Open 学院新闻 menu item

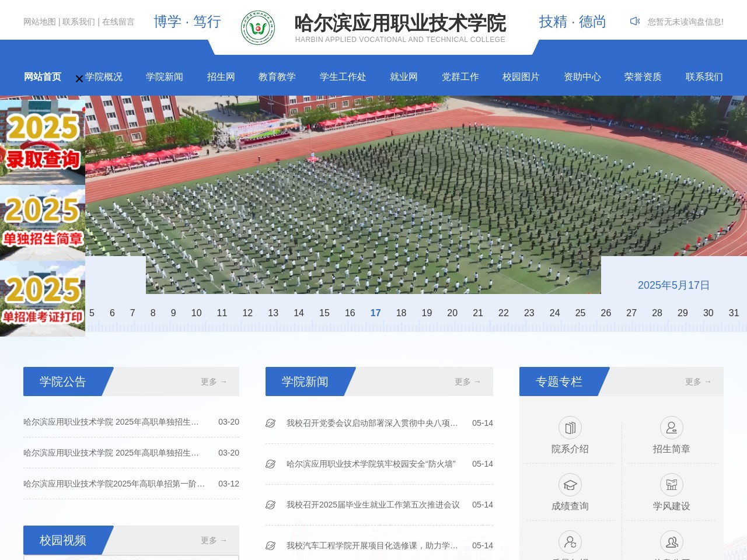click(165, 77)
